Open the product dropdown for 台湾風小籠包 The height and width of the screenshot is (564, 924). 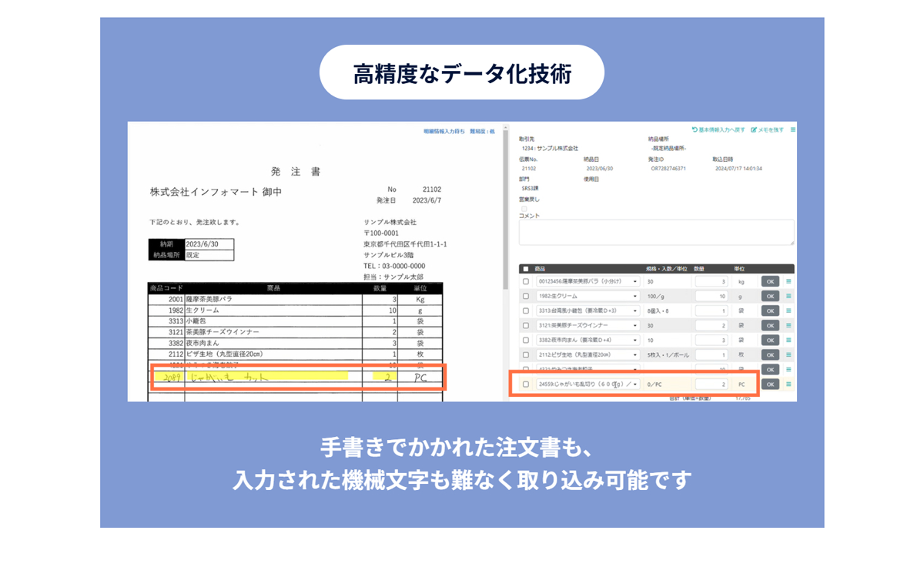coord(635,311)
